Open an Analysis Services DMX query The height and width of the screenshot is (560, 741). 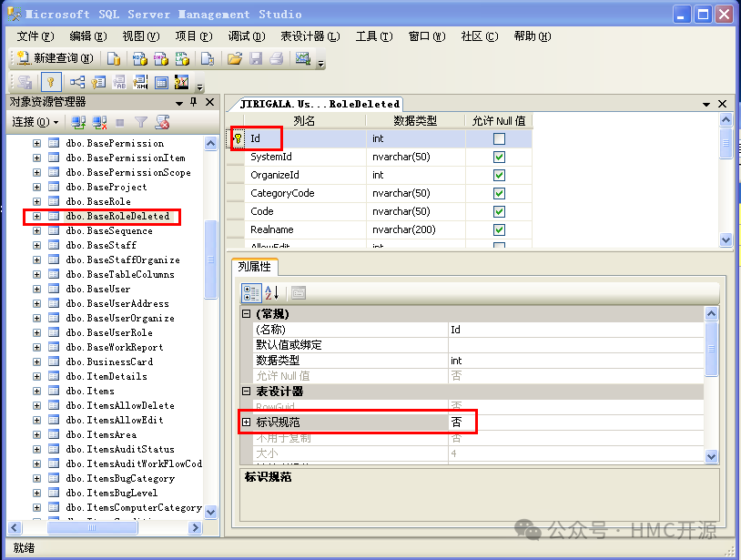coord(161,58)
